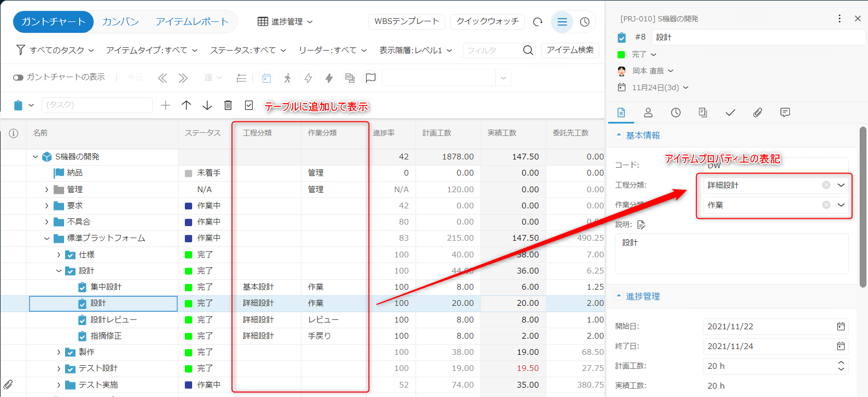The width and height of the screenshot is (868, 397).
Task: Open the history clock icon in top toolbar
Action: point(585,22)
